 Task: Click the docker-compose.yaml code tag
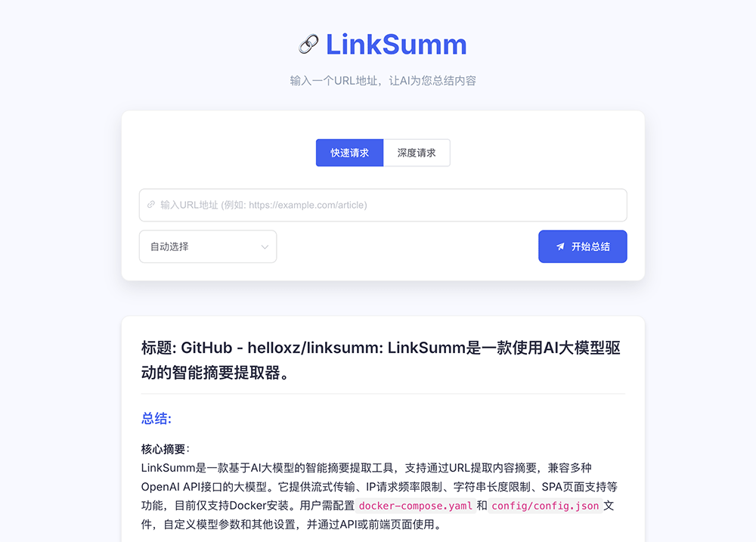416,506
